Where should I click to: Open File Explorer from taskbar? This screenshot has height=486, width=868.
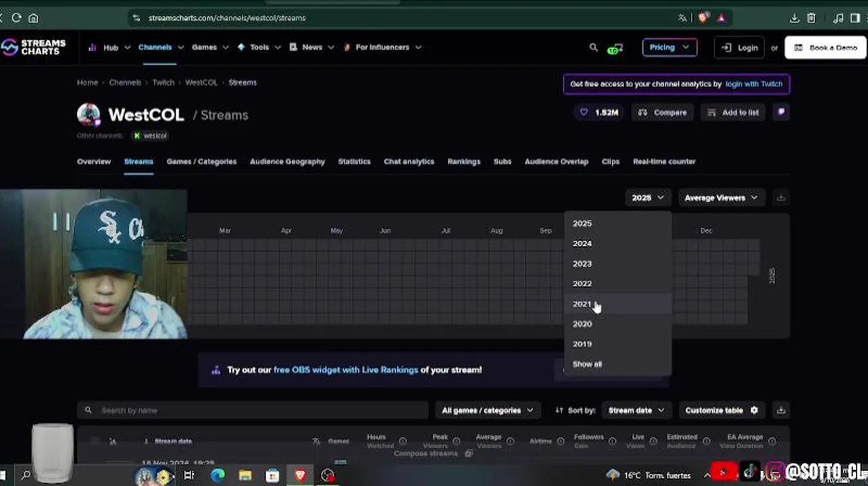coord(245,476)
